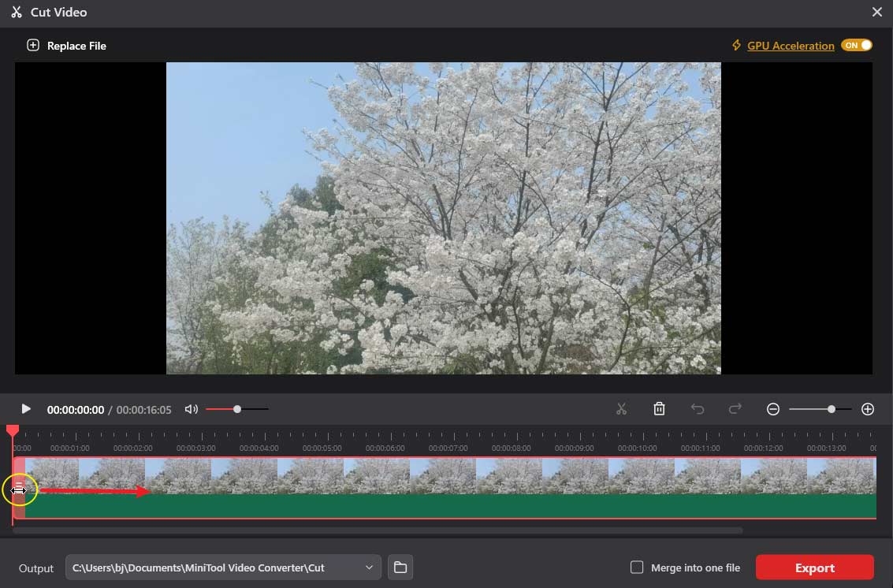Play the video preview
The width and height of the screenshot is (893, 588).
point(26,408)
